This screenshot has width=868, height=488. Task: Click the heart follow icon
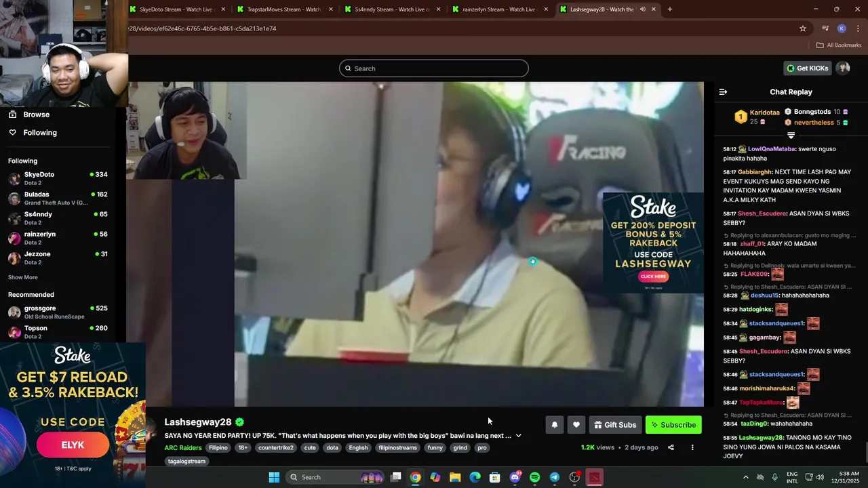pyautogui.click(x=576, y=425)
